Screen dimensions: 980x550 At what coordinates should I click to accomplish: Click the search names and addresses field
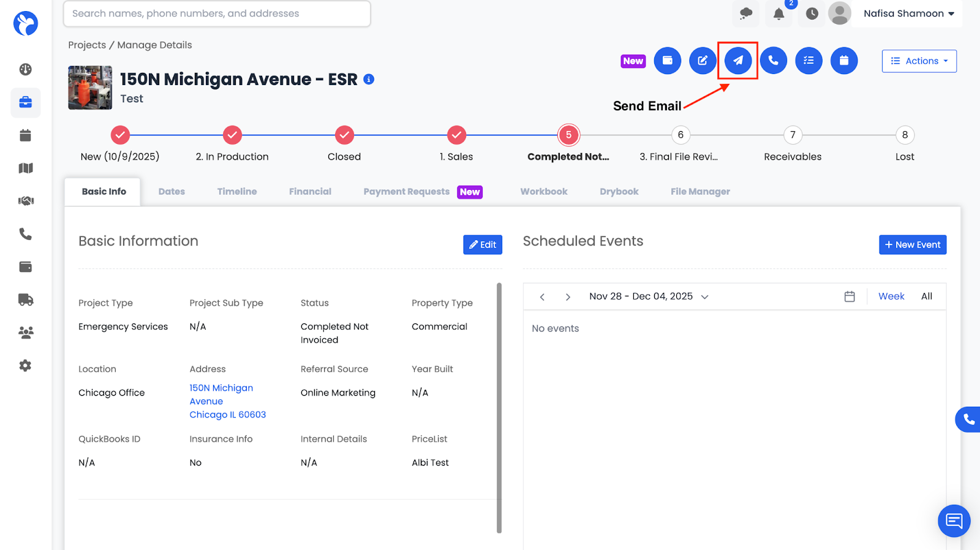(x=217, y=13)
